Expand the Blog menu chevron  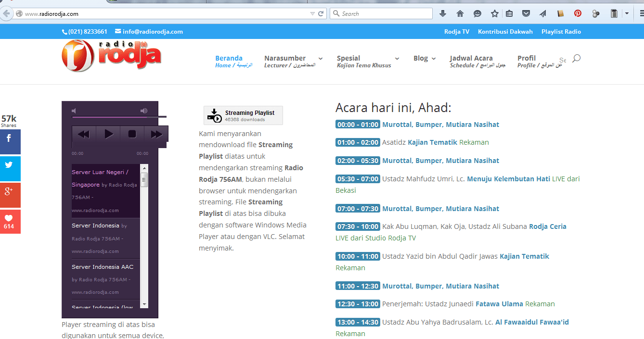point(434,59)
